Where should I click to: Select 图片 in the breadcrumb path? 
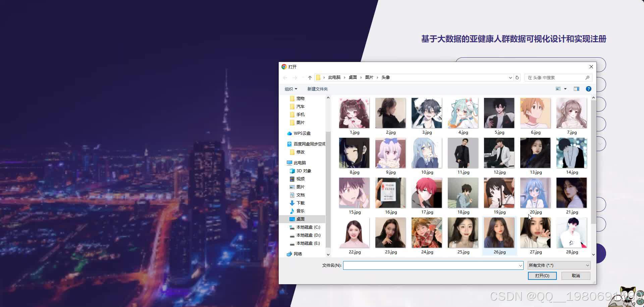369,77
